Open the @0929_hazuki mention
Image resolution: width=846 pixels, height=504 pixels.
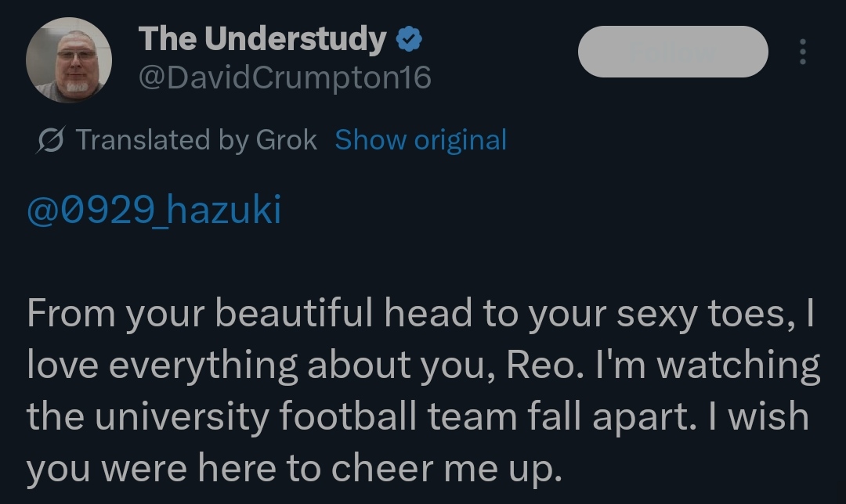click(x=154, y=211)
